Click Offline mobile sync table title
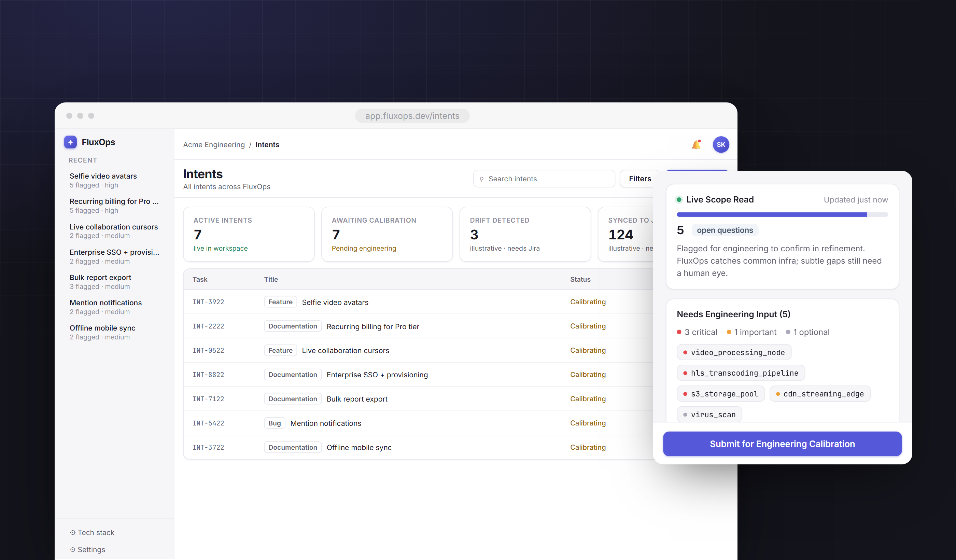Image resolution: width=956 pixels, height=560 pixels. pyautogui.click(x=359, y=447)
